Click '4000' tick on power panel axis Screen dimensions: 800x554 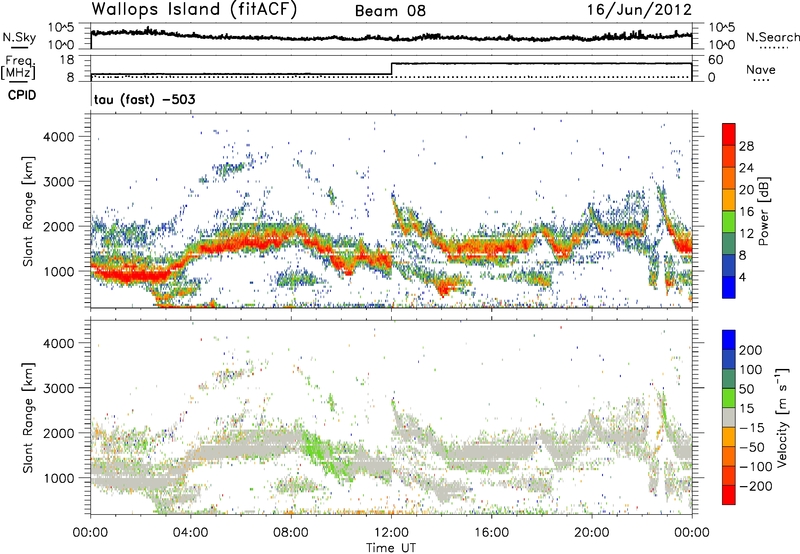click(58, 137)
